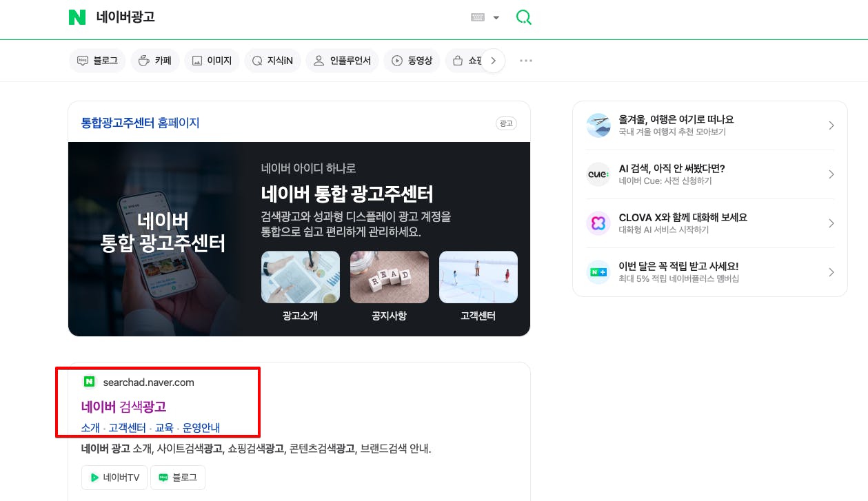Click the Cue: logo icon
The image size is (868, 501).
598,174
